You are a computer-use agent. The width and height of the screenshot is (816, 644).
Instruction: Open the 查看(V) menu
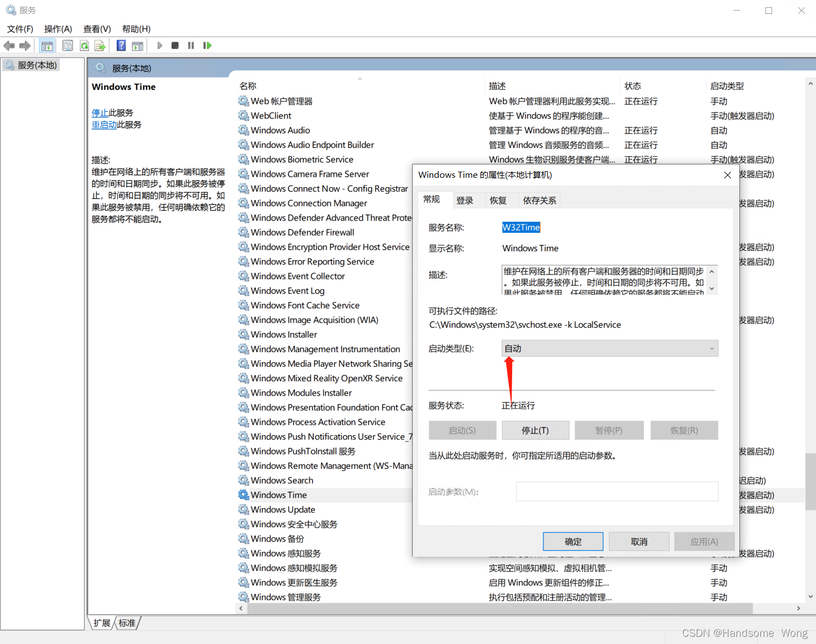point(97,29)
